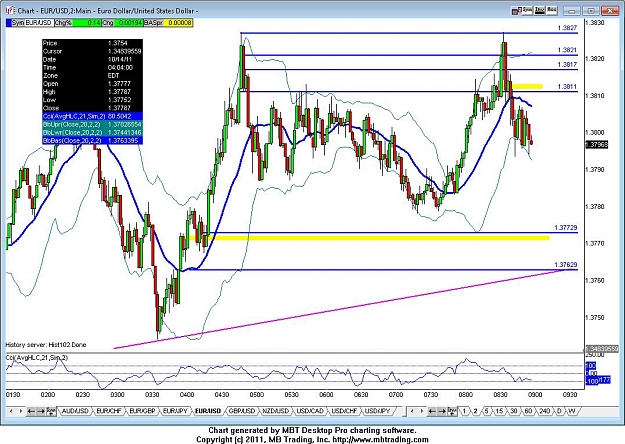Toggle the Intv button in title bar
Screen dimensions: 625x444
(x=540, y=10)
